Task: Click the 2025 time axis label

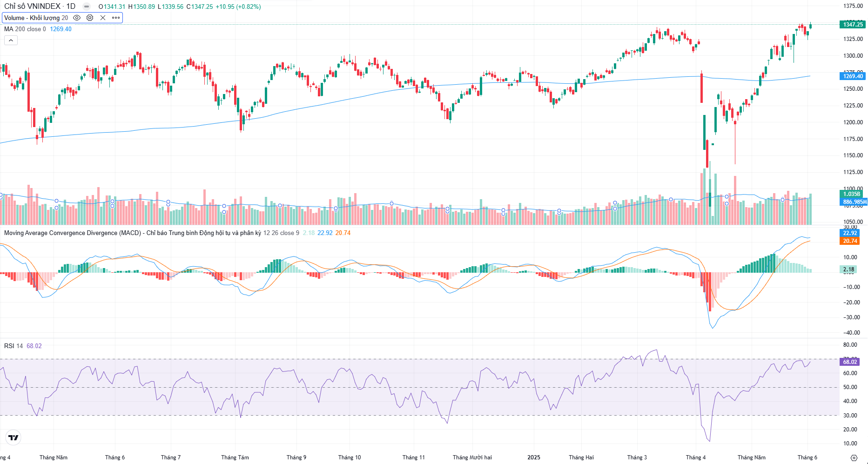Action: pyautogui.click(x=534, y=457)
